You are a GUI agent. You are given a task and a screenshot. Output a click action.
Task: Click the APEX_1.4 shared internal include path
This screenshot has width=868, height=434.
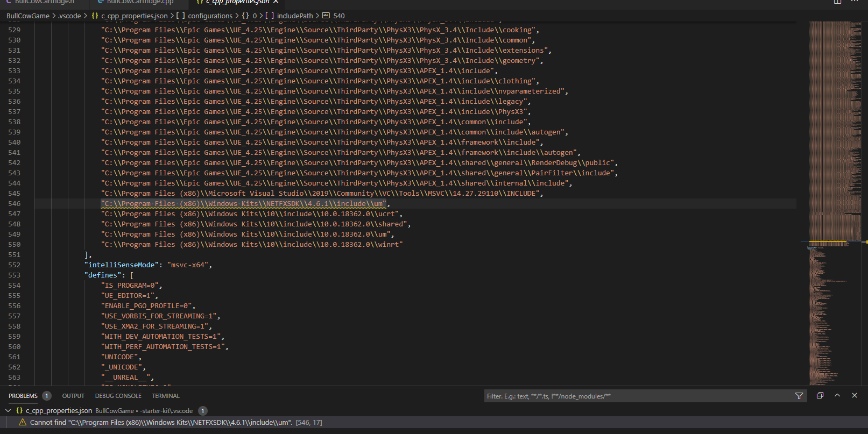point(335,183)
